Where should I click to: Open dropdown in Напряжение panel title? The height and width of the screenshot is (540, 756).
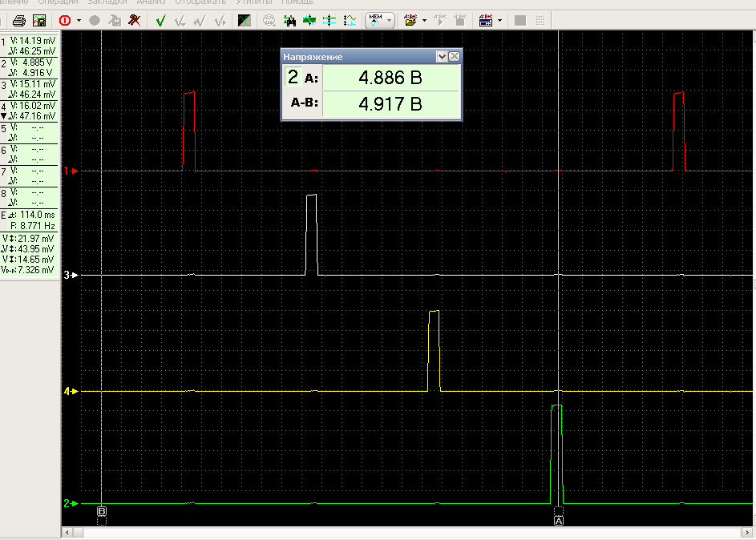pos(441,57)
